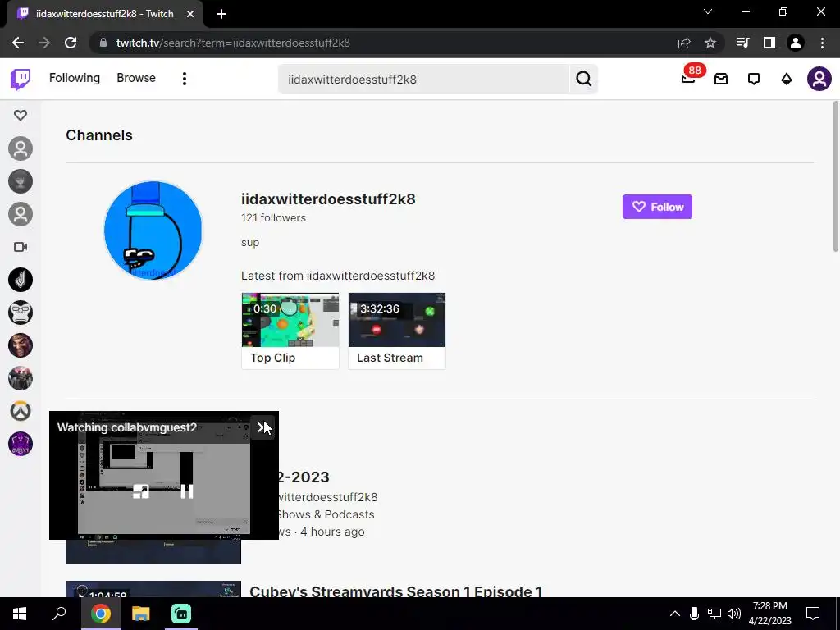Open the purple cubey avatar in sidebar
Image resolution: width=840 pixels, height=630 pixels.
click(x=21, y=444)
